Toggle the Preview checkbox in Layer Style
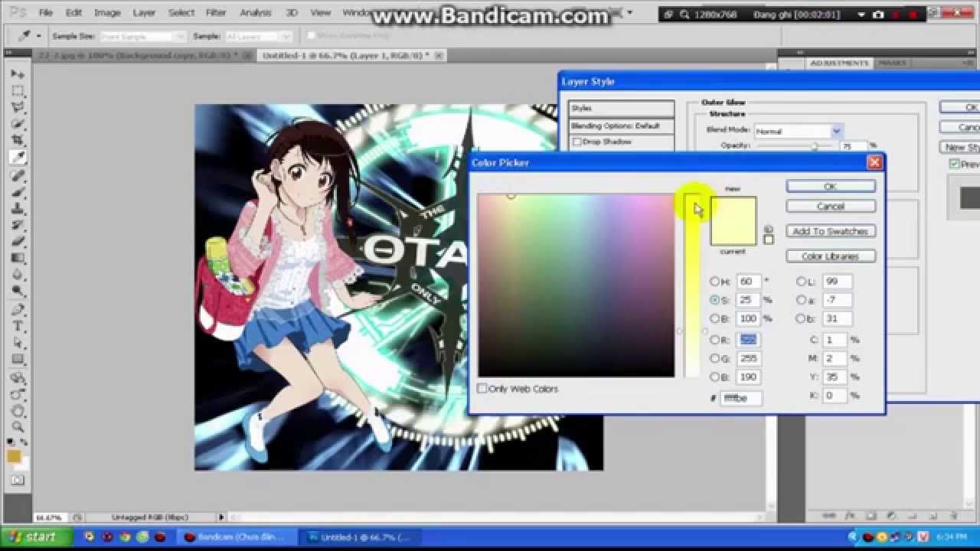Screen dimensions: 980x551 (954, 164)
